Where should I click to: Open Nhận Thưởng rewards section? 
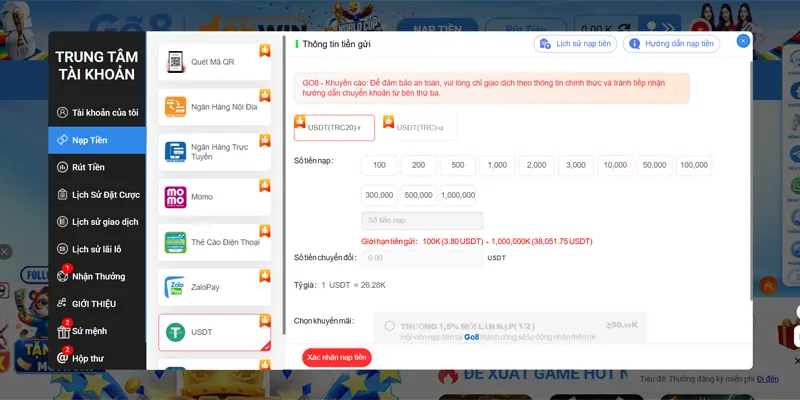point(97,277)
